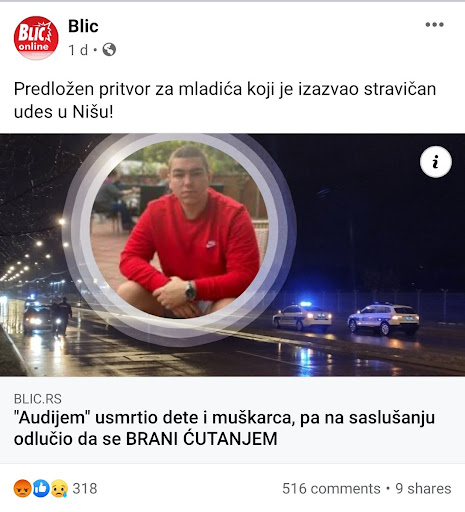The image size is (465, 512).
Task: Open the article info 'i' button
Action: click(436, 162)
